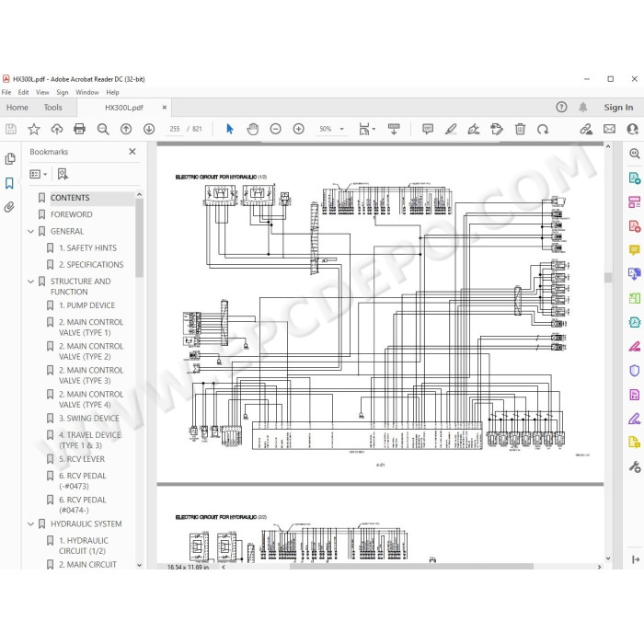
Task: Open the Attachments paperclip panel
Action: (9, 207)
